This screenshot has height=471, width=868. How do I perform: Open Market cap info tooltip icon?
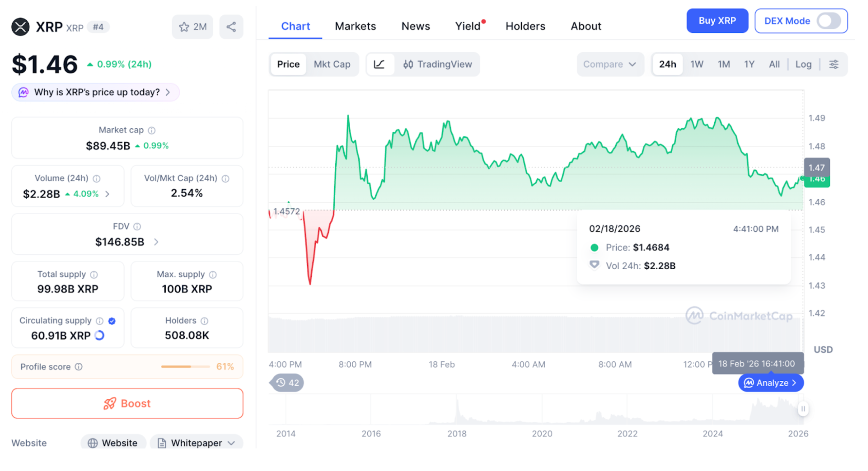[x=152, y=130]
